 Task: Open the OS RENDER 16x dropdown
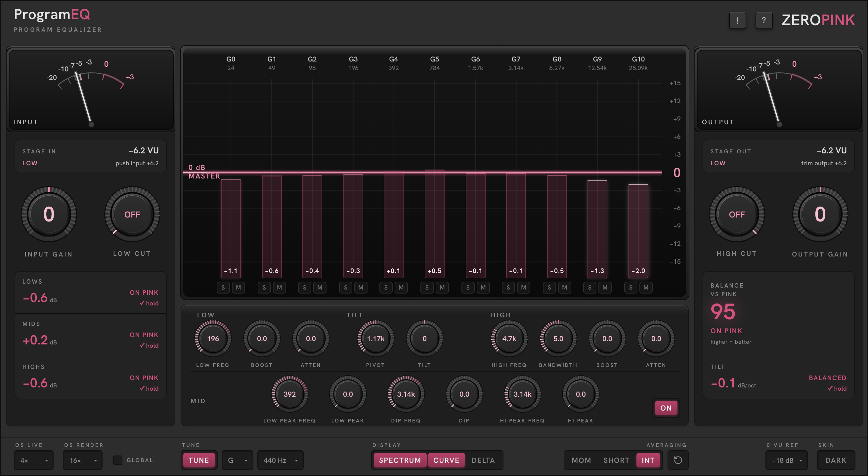click(x=83, y=460)
